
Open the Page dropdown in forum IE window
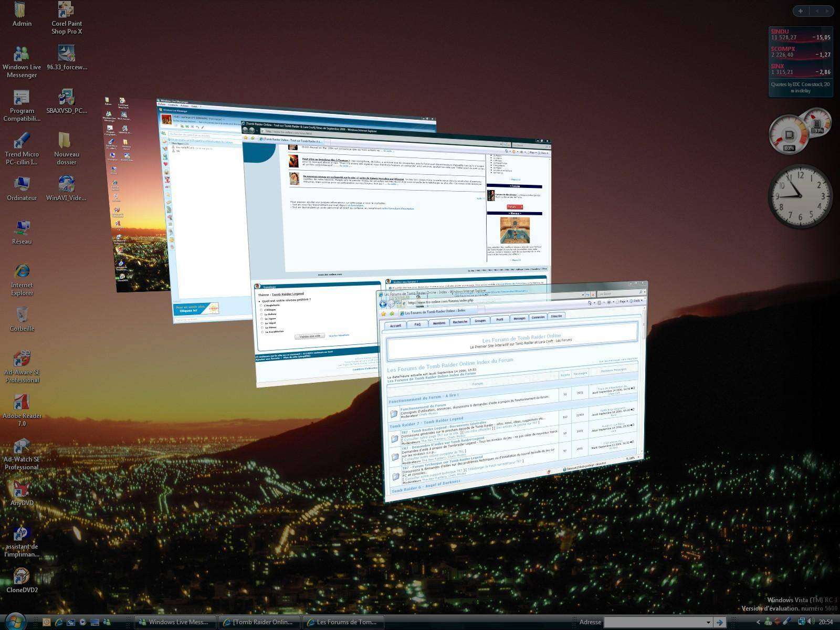point(622,301)
